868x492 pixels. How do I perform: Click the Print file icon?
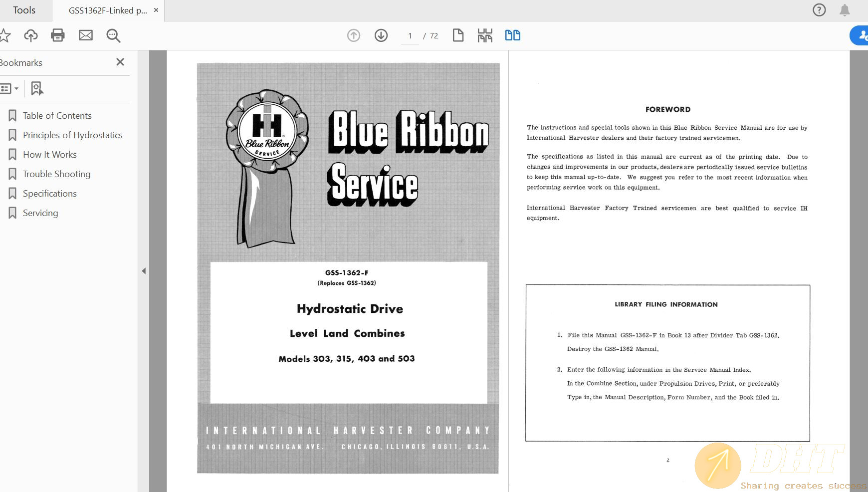(58, 35)
